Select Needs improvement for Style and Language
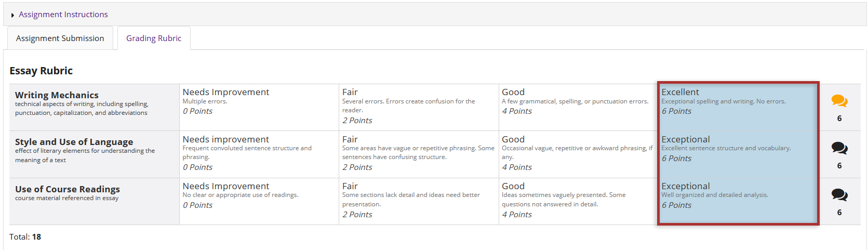868x250 pixels. point(259,154)
